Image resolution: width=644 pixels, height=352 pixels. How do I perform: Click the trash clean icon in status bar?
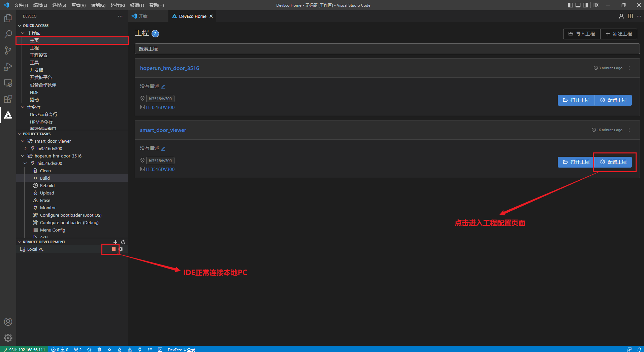point(99,349)
